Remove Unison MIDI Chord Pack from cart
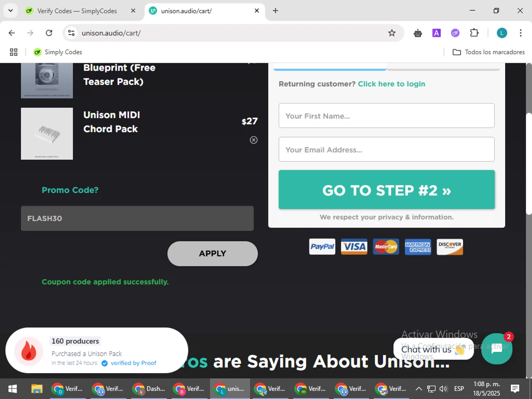This screenshot has width=532, height=399. (254, 140)
